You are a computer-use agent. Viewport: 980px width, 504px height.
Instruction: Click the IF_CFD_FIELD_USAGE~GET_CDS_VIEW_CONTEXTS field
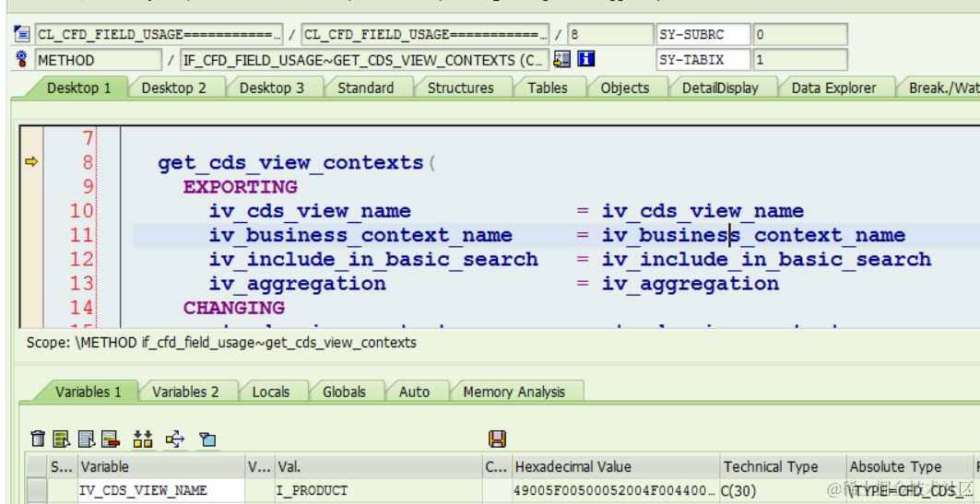point(365,60)
